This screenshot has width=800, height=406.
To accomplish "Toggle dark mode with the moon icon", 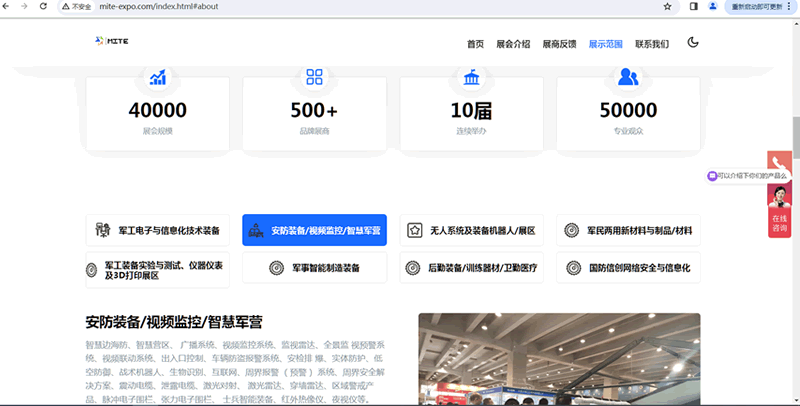I will click(693, 43).
